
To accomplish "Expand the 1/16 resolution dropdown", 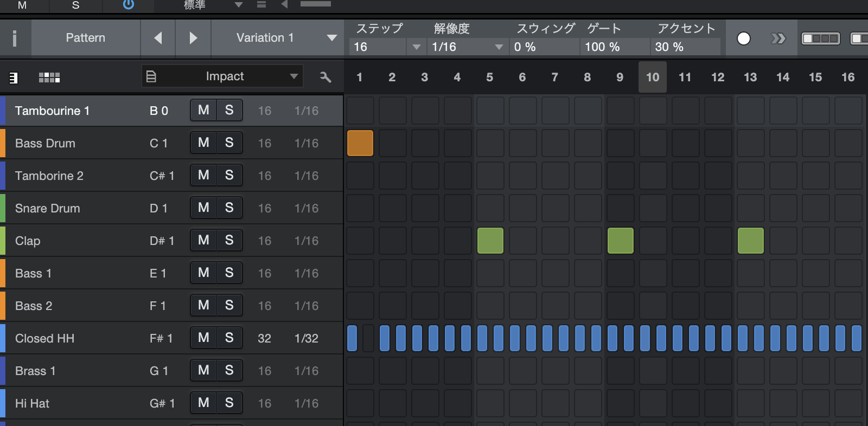I will [x=499, y=47].
